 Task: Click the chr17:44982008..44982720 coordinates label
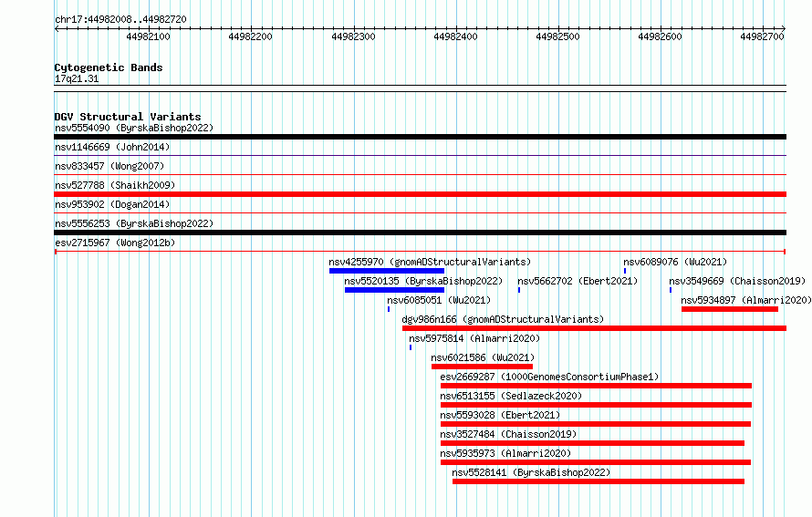pyautogui.click(x=120, y=19)
